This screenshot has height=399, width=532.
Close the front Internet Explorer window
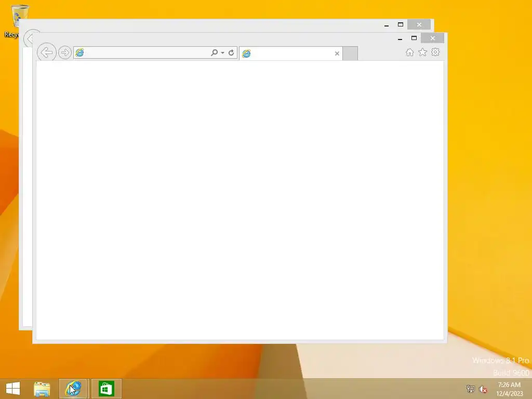pyautogui.click(x=433, y=38)
